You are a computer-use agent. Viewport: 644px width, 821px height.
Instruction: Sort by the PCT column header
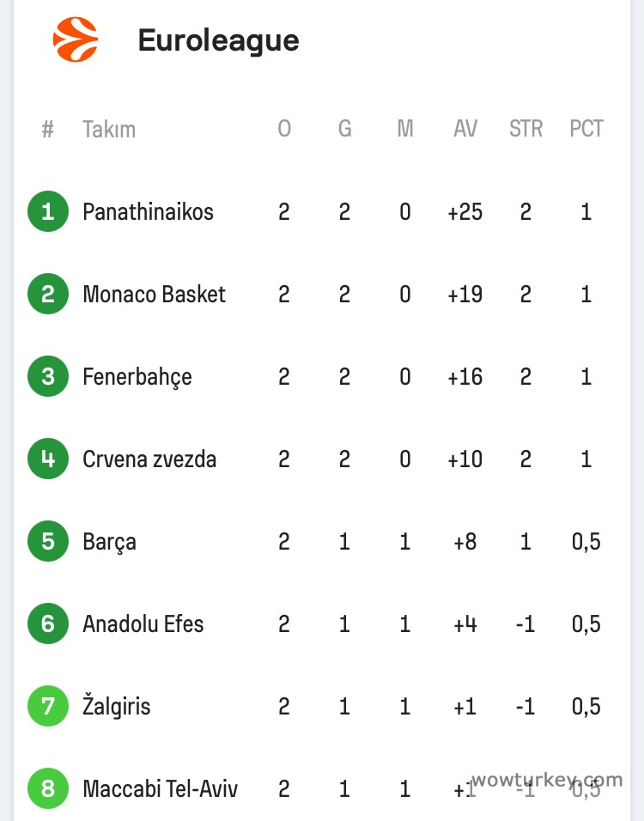(586, 129)
